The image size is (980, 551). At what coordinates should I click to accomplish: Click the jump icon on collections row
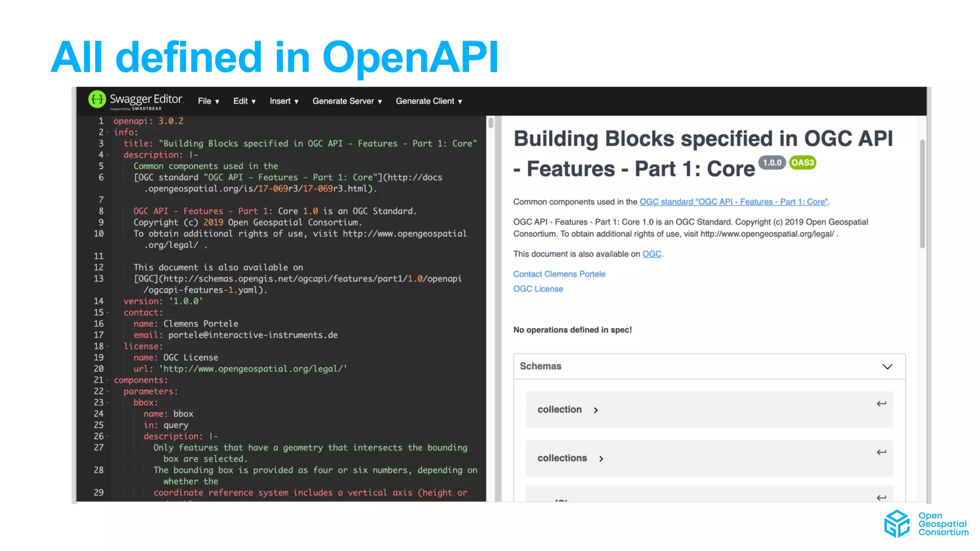[x=881, y=452]
